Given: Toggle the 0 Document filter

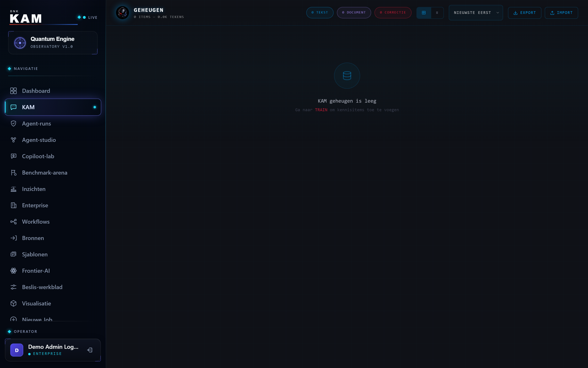Looking at the screenshot, I should click(354, 13).
